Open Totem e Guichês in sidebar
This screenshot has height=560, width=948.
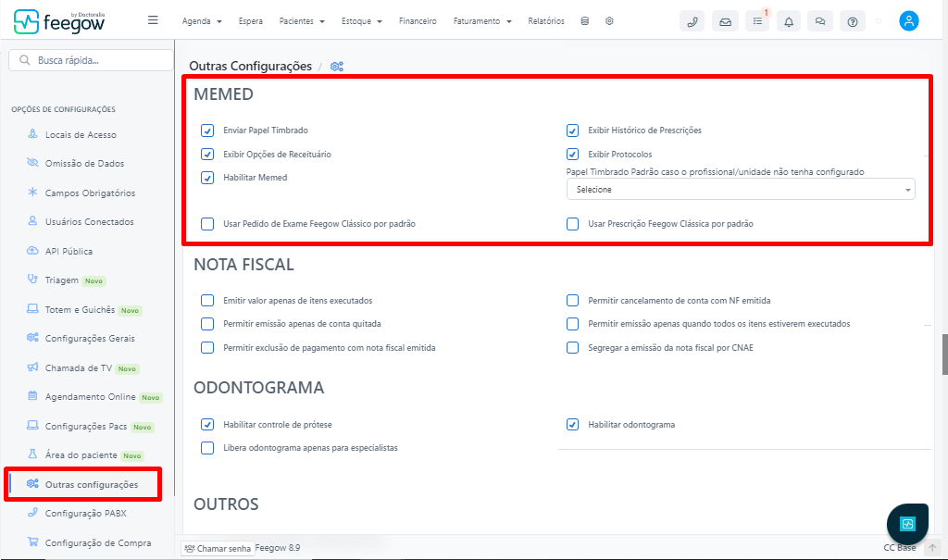click(80, 309)
